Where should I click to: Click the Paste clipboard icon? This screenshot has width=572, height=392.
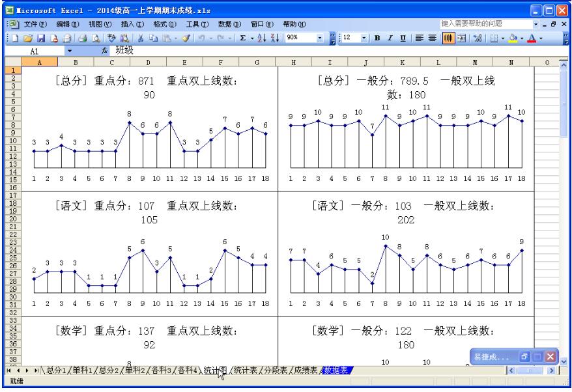(x=167, y=38)
